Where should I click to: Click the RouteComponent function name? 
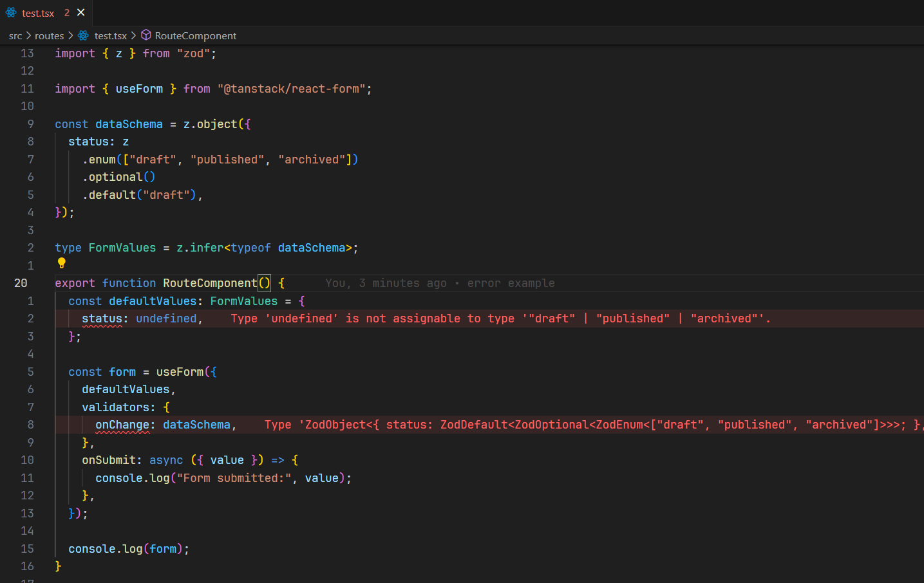click(210, 283)
